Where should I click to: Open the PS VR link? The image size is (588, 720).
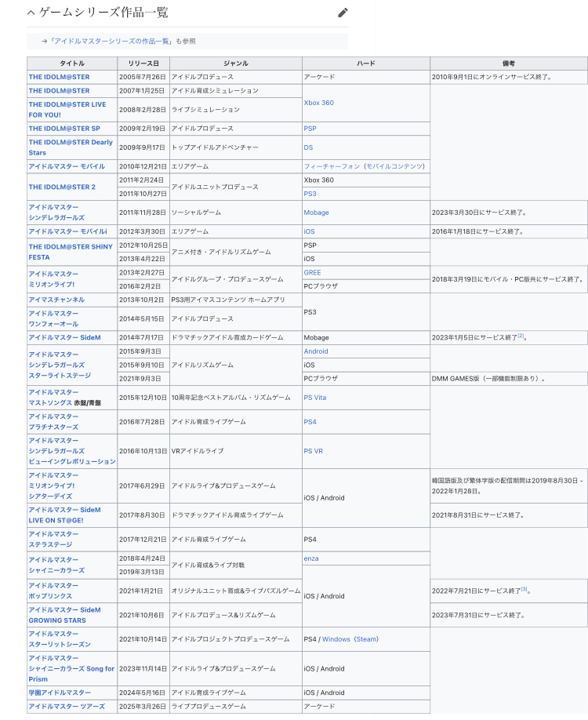click(313, 451)
